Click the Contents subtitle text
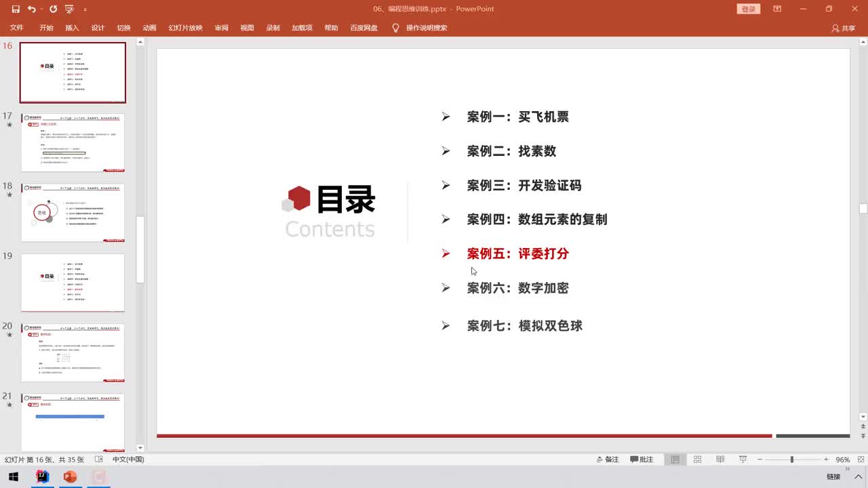 point(330,229)
